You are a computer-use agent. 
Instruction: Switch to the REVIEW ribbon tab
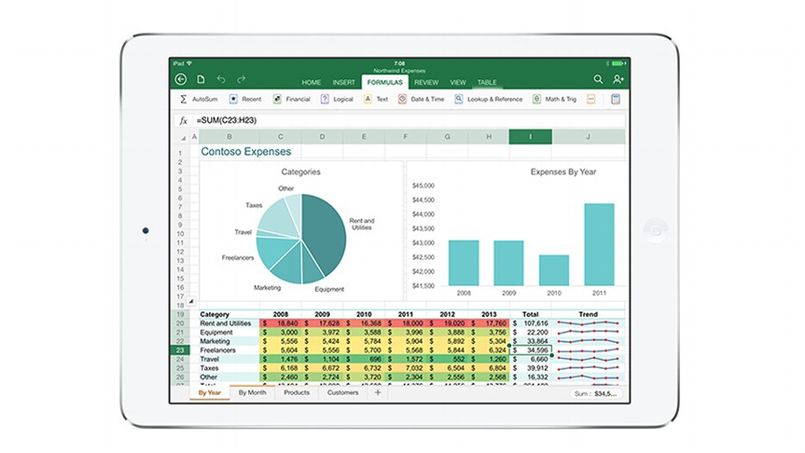[426, 82]
